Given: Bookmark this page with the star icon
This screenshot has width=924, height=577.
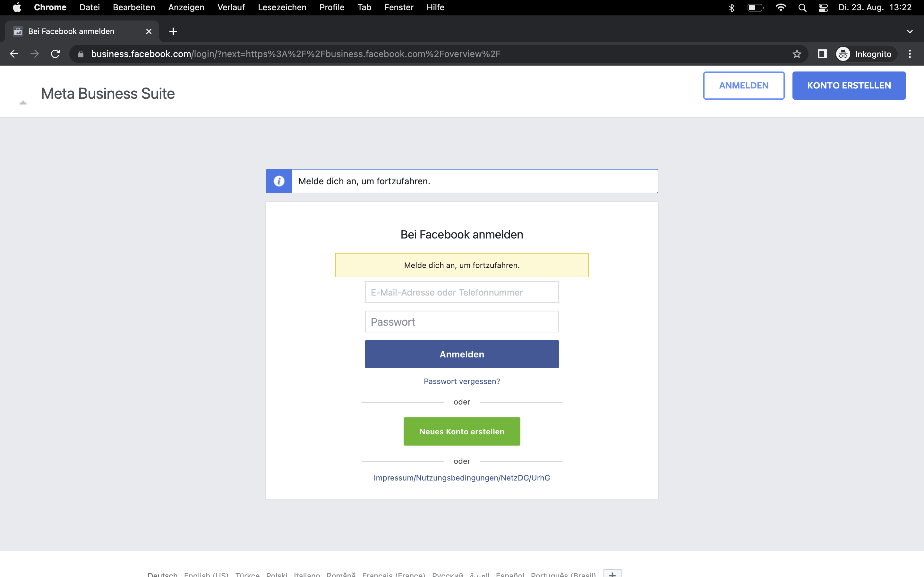Looking at the screenshot, I should [797, 54].
